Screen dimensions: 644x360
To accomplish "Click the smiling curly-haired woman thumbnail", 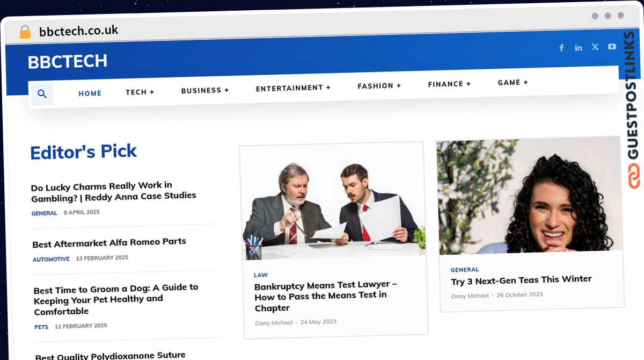I will pyautogui.click(x=530, y=196).
